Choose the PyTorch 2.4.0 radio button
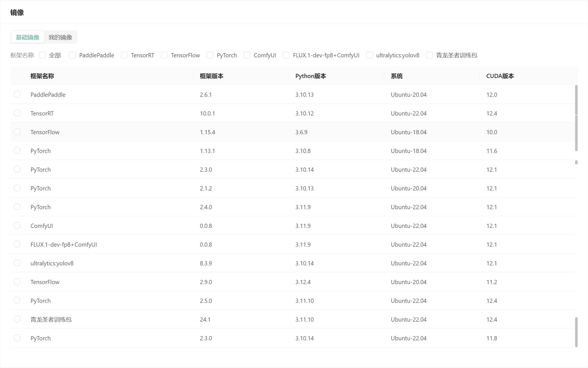Viewport: 588px width, 368px height. pyautogui.click(x=17, y=207)
